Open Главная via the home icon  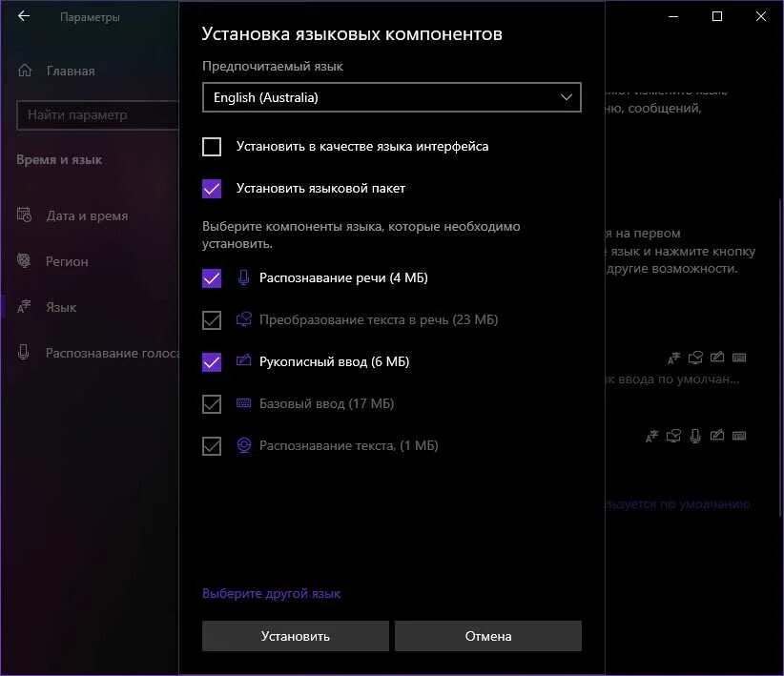coord(25,71)
